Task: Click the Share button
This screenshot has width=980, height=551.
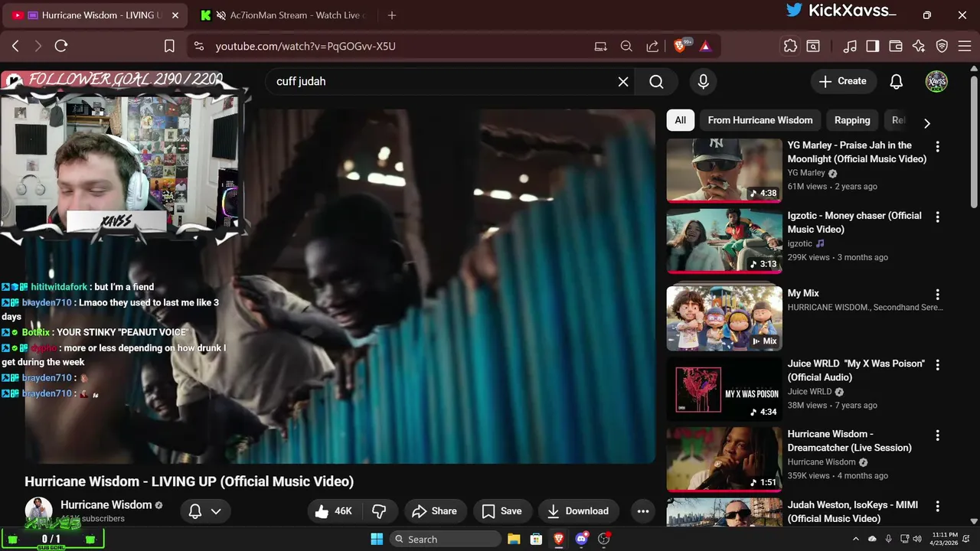Action: click(434, 511)
